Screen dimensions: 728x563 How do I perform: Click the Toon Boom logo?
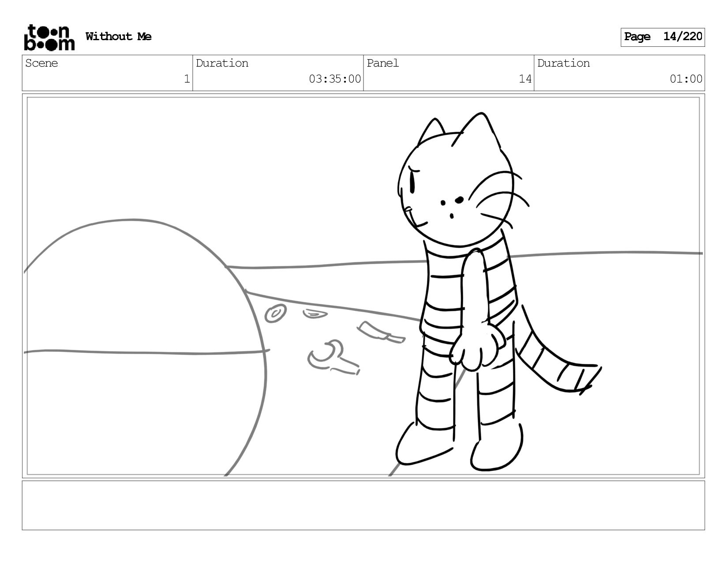(49, 38)
